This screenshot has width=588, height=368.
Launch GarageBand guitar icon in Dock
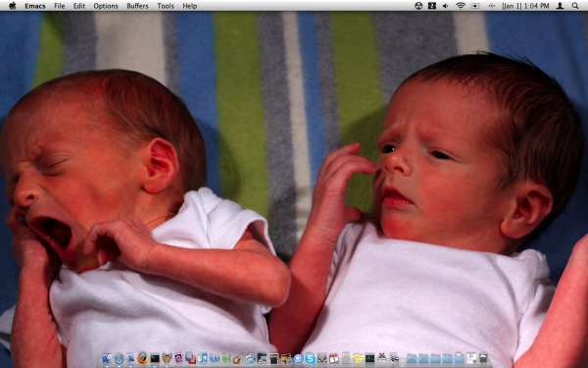[238, 359]
